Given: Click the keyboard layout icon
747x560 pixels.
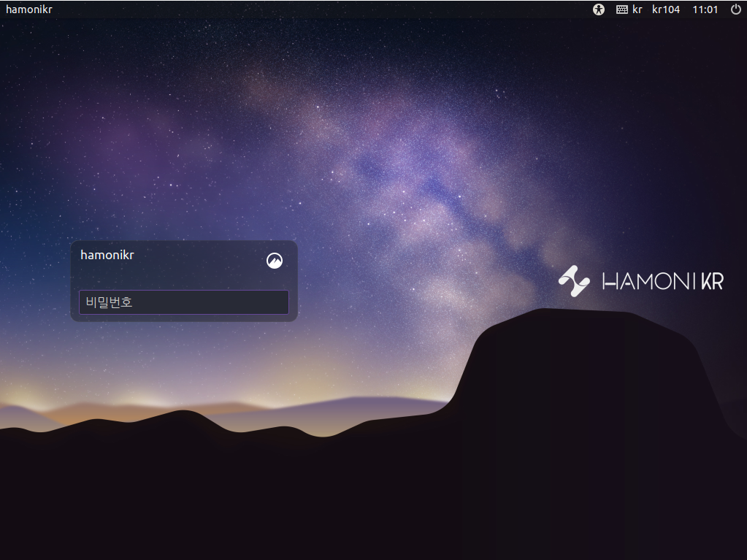Looking at the screenshot, I should (x=621, y=9).
